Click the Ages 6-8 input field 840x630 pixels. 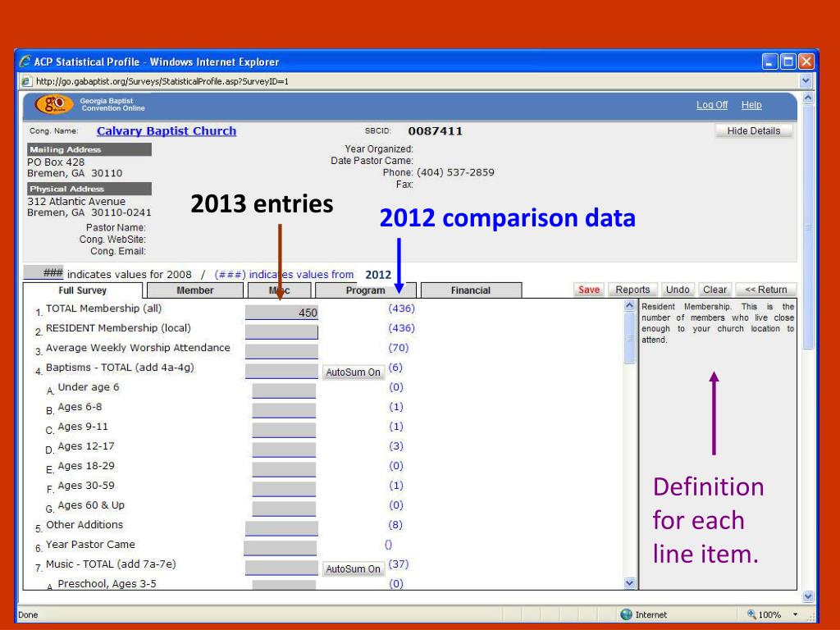284,411
